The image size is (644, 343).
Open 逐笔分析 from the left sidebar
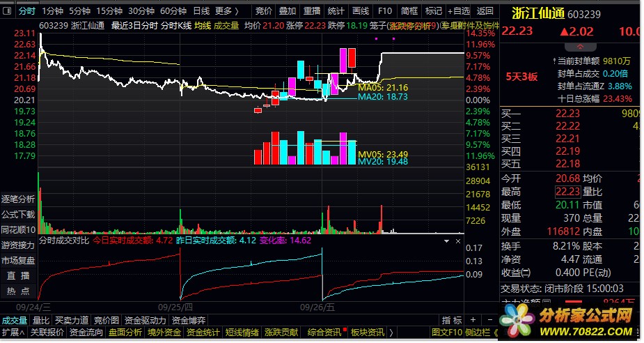pos(18,199)
